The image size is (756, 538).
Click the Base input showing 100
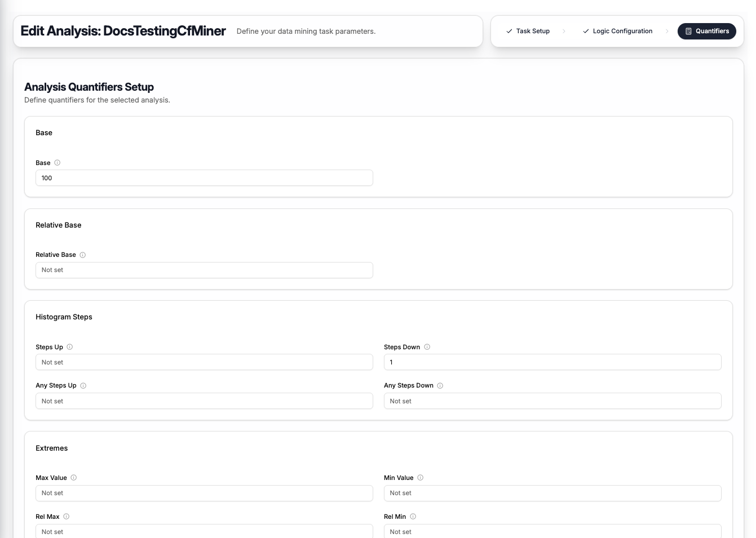click(x=204, y=177)
